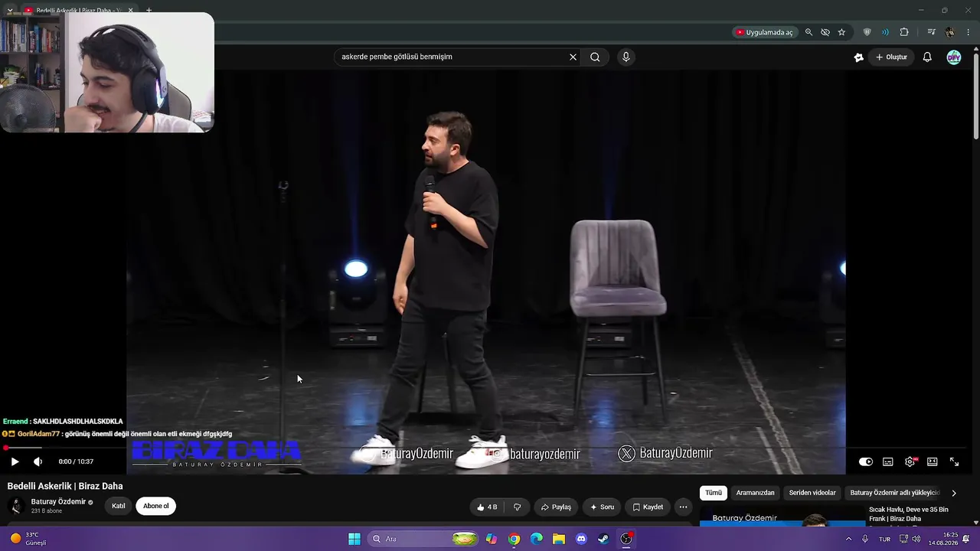Clear the YouTube search box text
Image resolution: width=980 pixels, height=551 pixels.
(573, 57)
